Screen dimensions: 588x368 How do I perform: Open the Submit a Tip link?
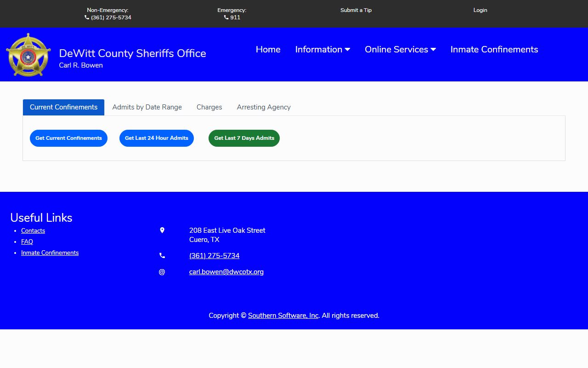coord(356,10)
